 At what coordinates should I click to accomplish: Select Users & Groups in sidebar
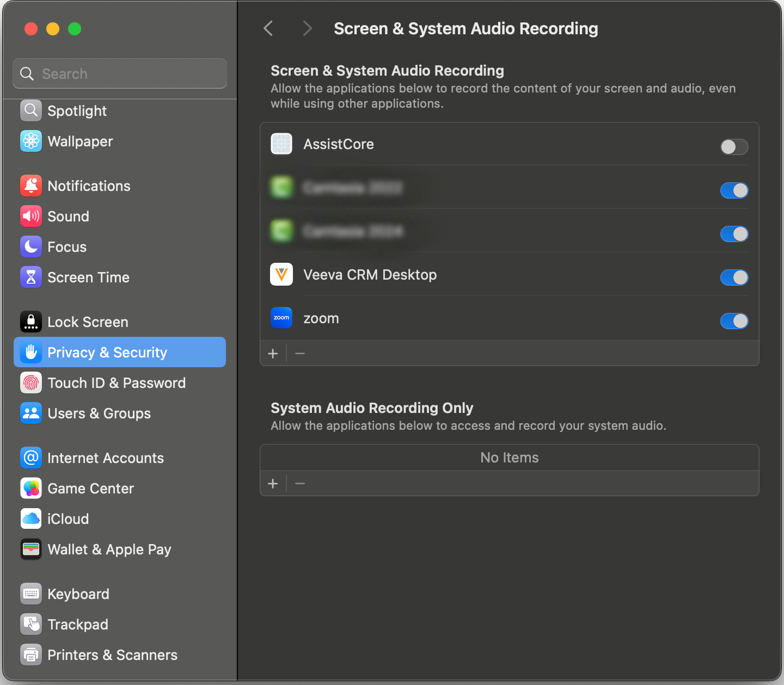(99, 414)
